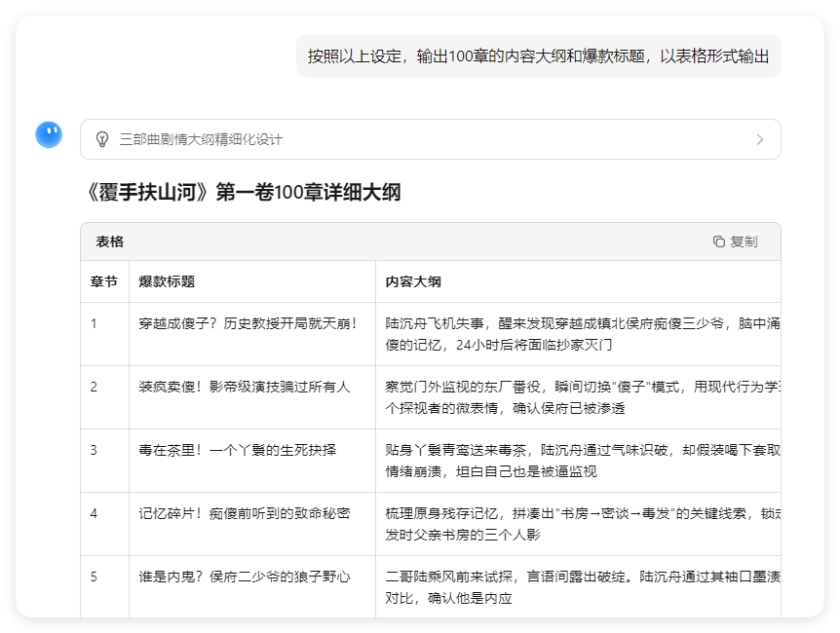The height and width of the screenshot is (633, 840).
Task: Expand the 三部曲剧情大纲精细化设计 panel via its chevron
Action: pyautogui.click(x=760, y=139)
